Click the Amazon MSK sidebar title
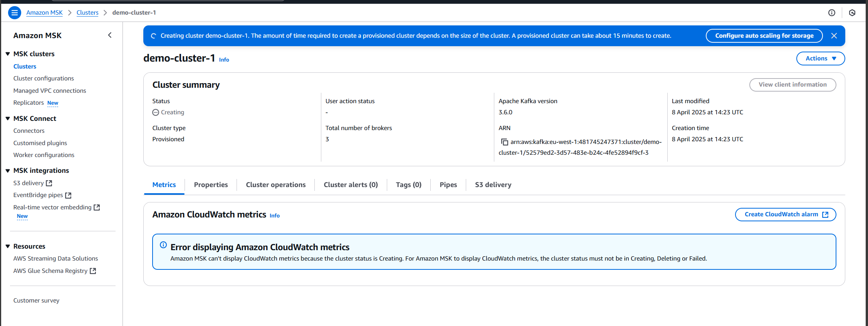The image size is (868, 326). (x=37, y=35)
